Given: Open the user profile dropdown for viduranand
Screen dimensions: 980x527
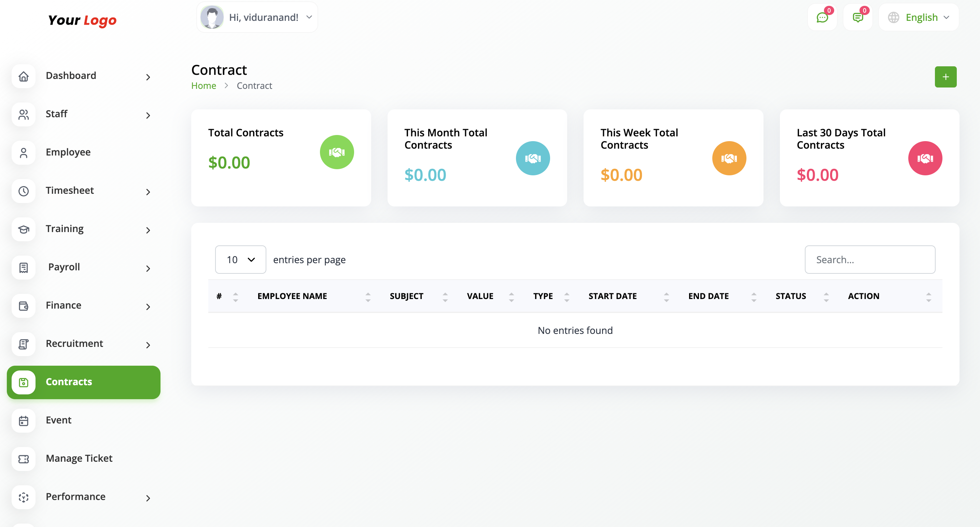Looking at the screenshot, I should pos(257,17).
